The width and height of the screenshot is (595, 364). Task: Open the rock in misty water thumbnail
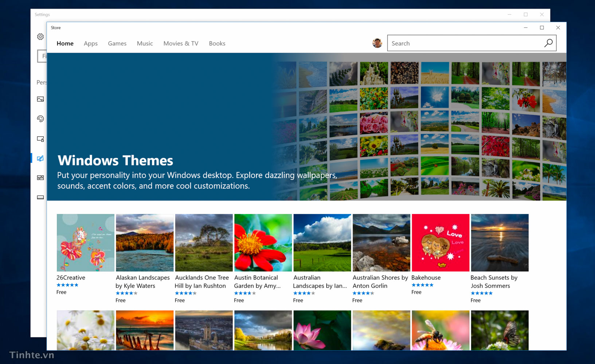[381, 330]
